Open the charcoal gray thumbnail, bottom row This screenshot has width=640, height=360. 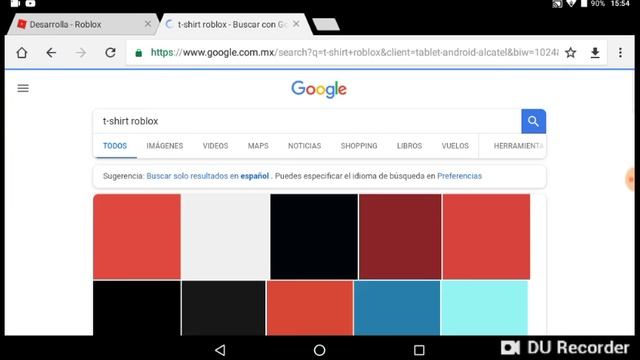[x=224, y=308]
